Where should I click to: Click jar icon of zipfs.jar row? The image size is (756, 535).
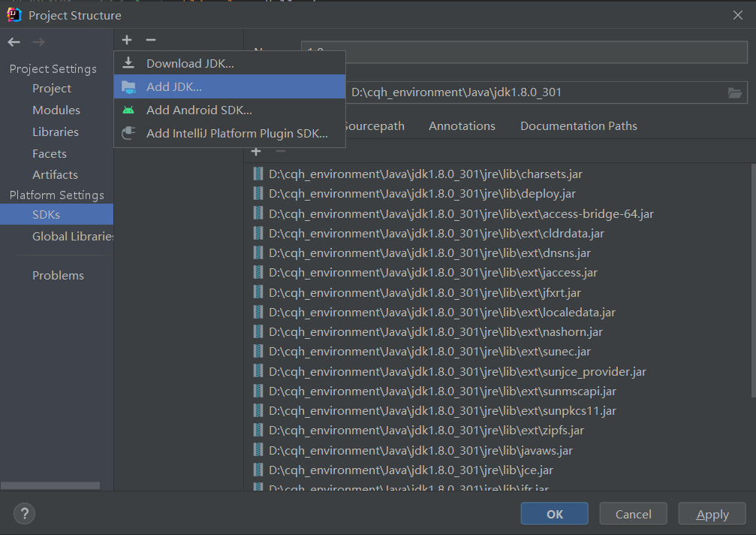pos(258,431)
